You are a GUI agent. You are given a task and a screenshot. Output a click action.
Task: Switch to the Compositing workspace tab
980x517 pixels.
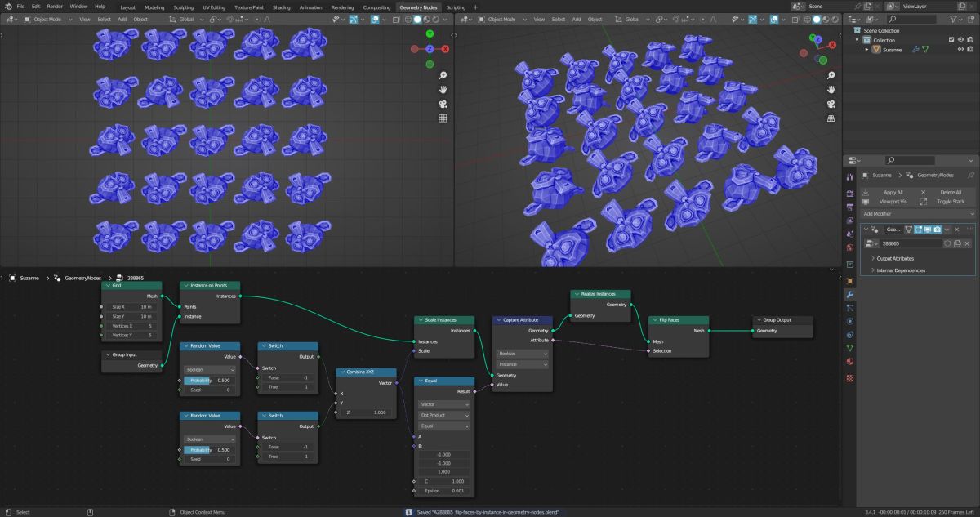(x=376, y=7)
